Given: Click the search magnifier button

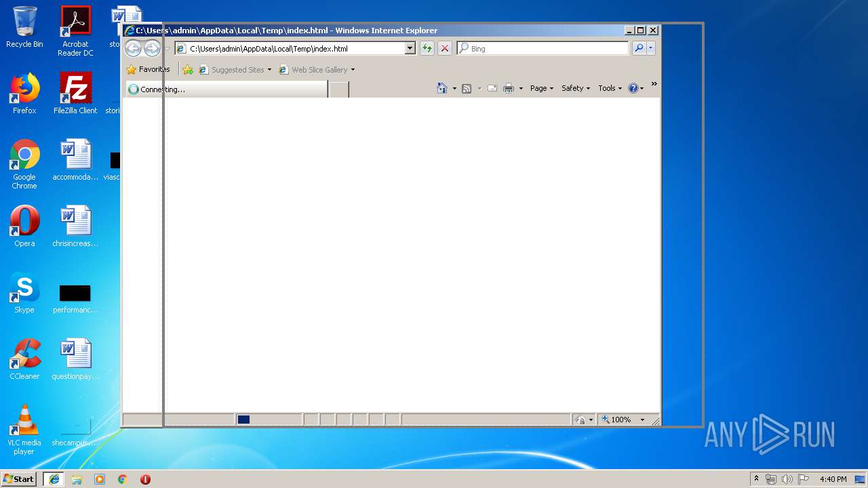Looking at the screenshot, I should pyautogui.click(x=639, y=48).
